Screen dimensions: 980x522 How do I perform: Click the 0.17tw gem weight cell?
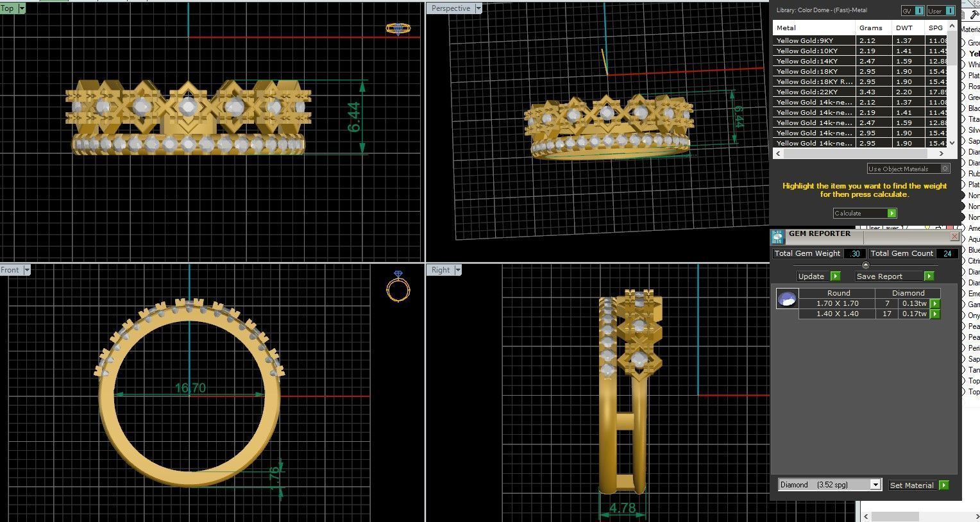914,314
